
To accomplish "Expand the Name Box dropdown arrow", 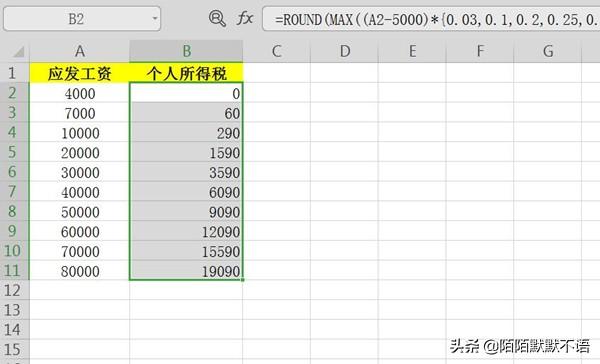I will pyautogui.click(x=155, y=18).
